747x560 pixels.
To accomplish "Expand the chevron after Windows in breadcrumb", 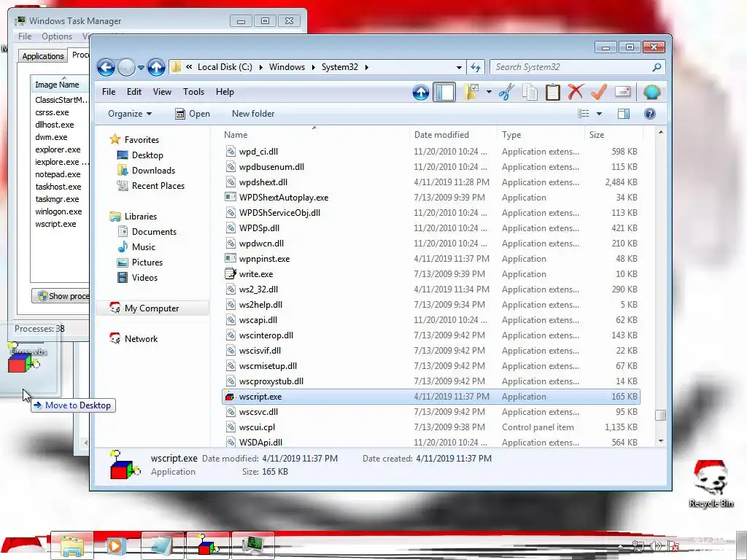I will [x=313, y=67].
